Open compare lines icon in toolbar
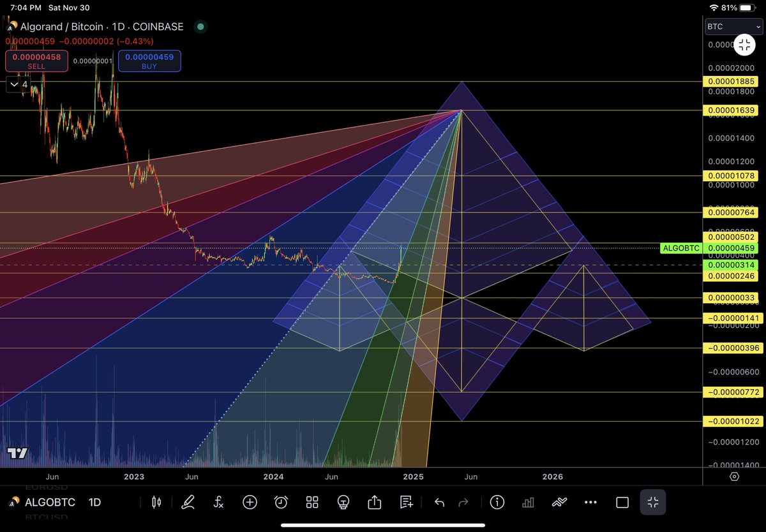 click(x=559, y=502)
